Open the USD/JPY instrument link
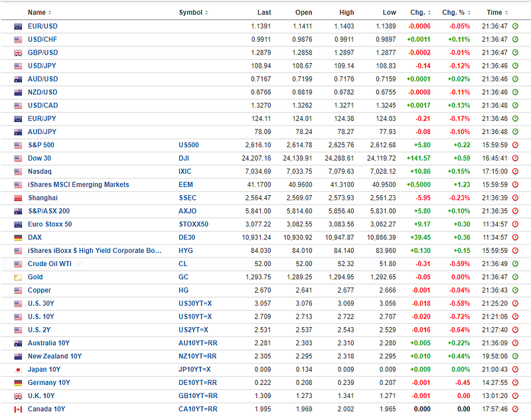Image resolution: width=531 pixels, height=420 pixels. coord(42,66)
